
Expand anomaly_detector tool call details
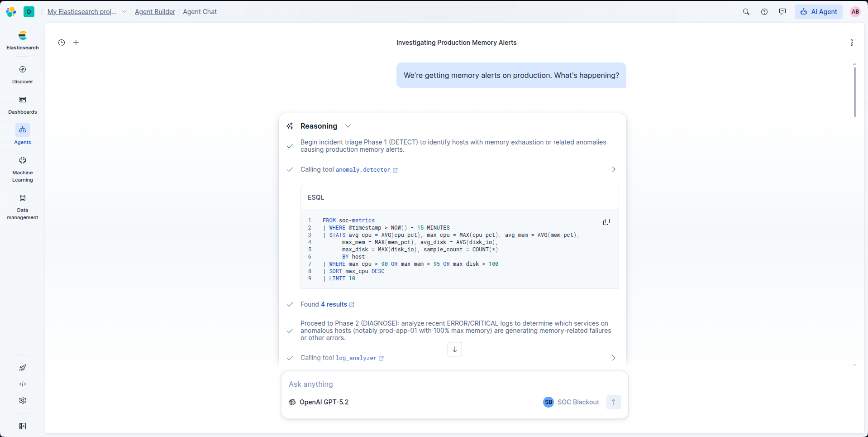[x=614, y=169]
